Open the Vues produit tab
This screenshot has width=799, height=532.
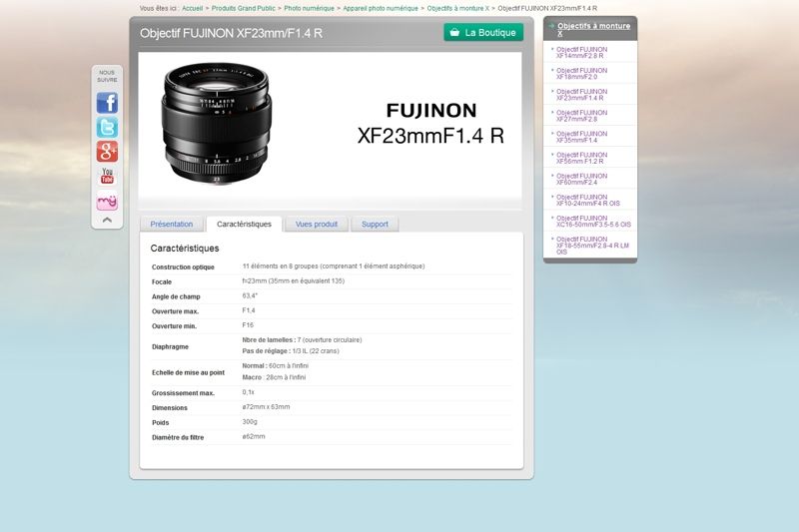click(317, 224)
